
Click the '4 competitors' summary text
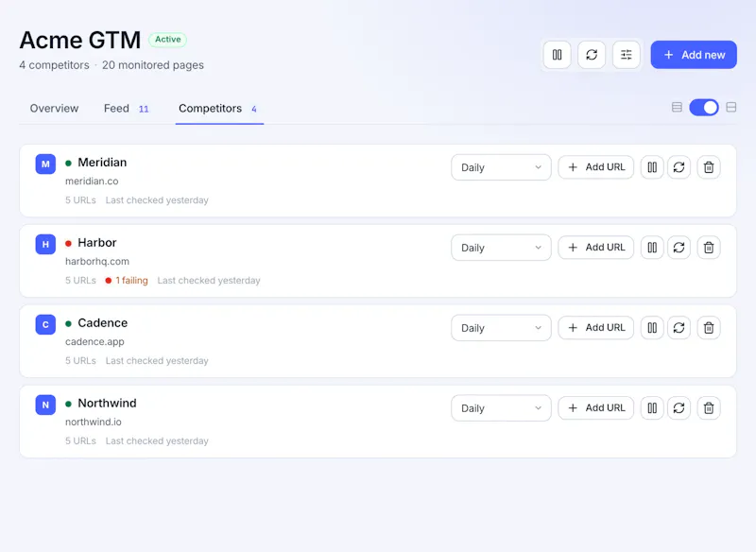pyautogui.click(x=54, y=65)
